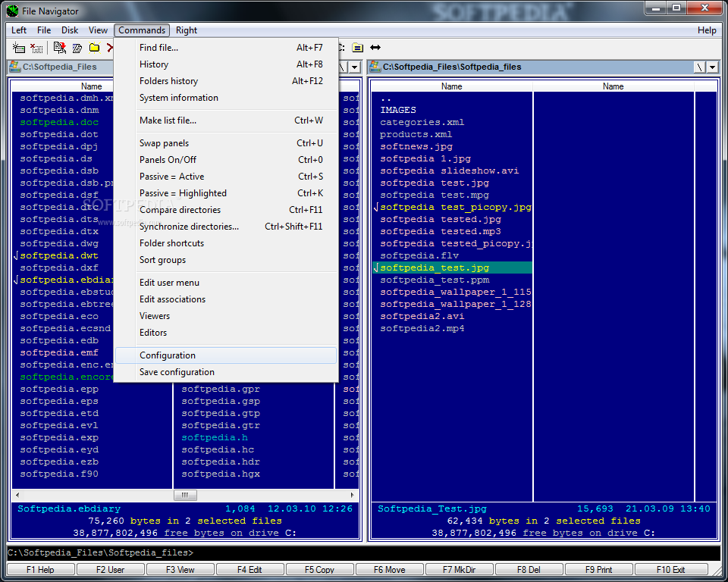728x582 pixels.
Task: Click the new folder toolbar icon
Action: pyautogui.click(x=95, y=47)
